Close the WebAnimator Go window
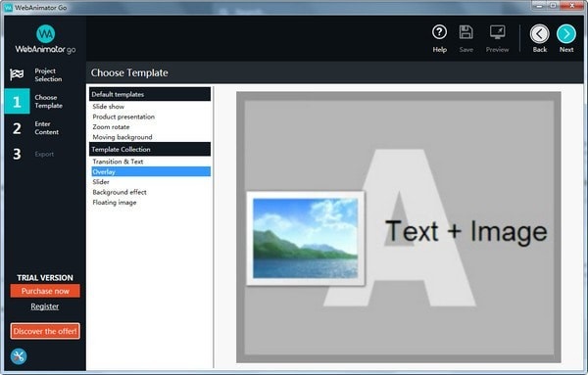Image resolution: width=588 pixels, height=375 pixels. click(572, 6)
